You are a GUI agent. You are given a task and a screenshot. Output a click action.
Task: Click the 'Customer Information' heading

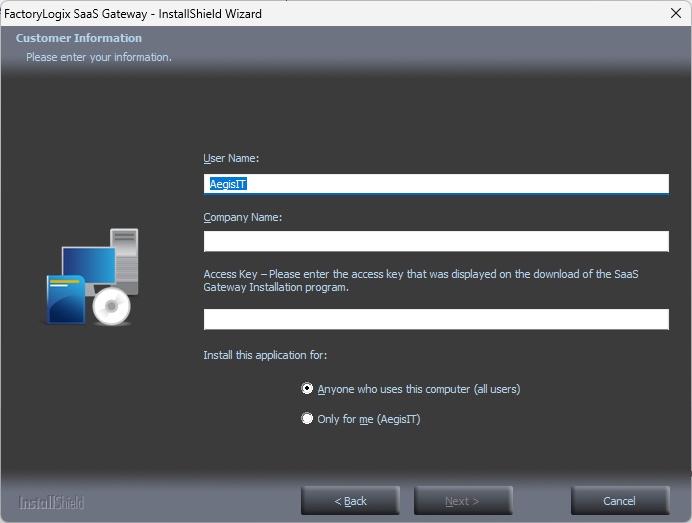79,38
